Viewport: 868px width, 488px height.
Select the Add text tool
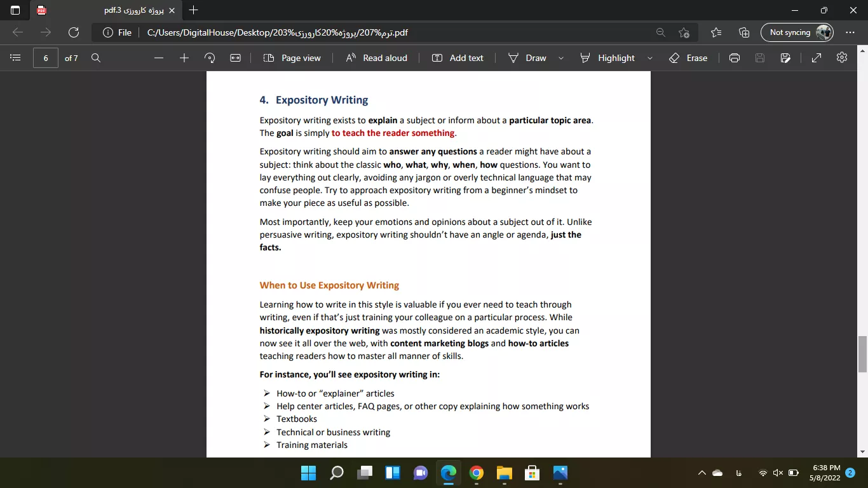click(x=458, y=58)
